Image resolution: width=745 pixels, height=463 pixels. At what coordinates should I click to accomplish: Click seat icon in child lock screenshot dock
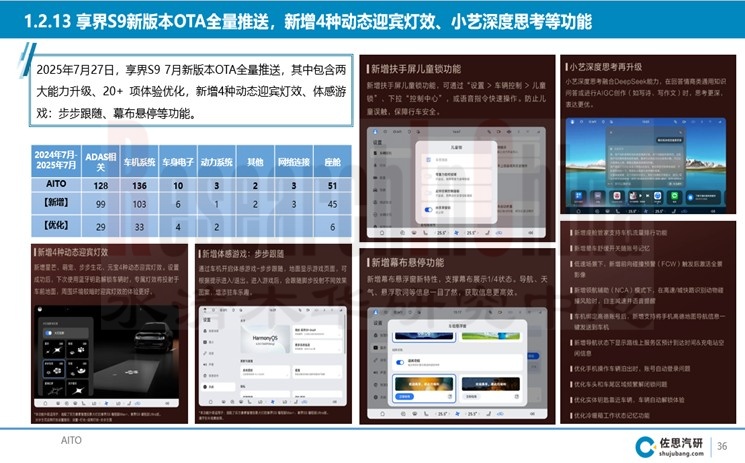[x=487, y=233]
